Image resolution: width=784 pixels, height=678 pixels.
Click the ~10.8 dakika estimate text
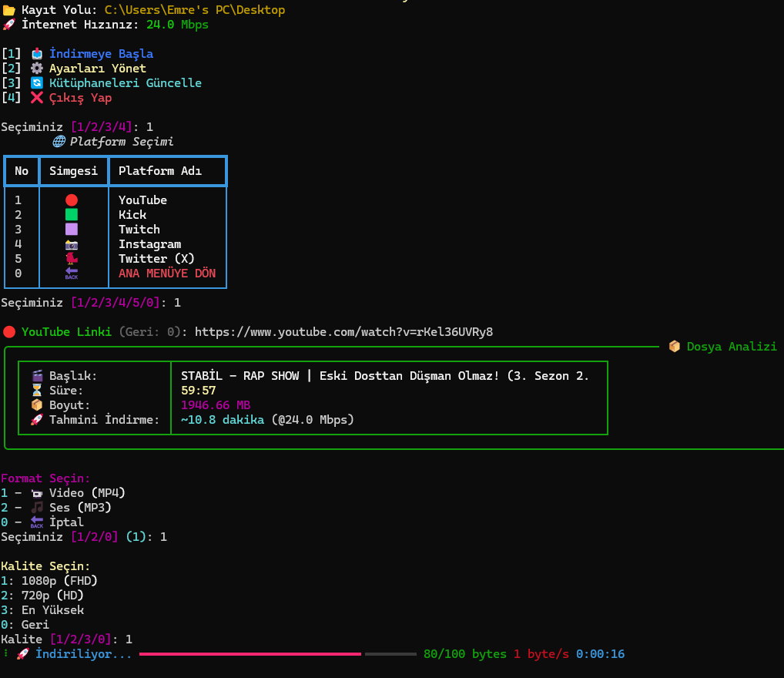pos(223,420)
